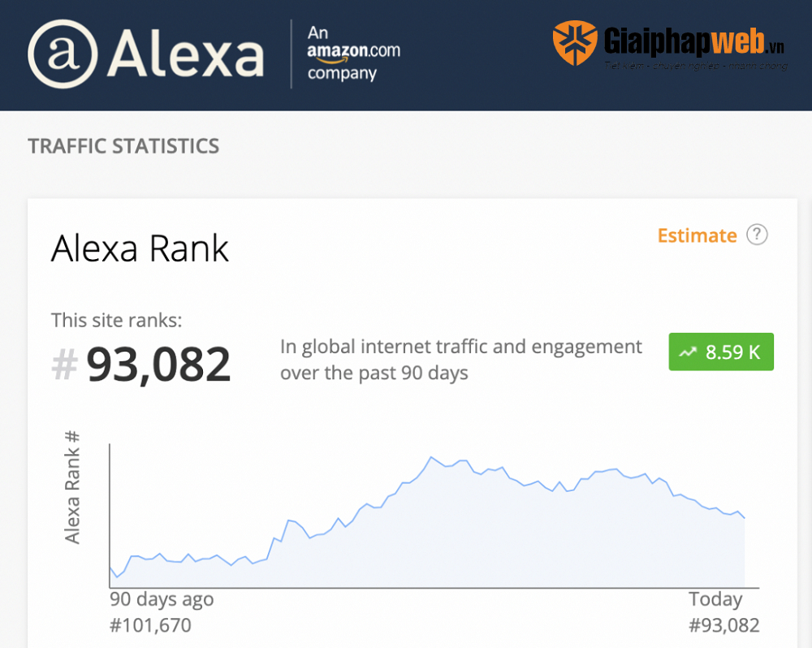812x648 pixels.
Task: Click the Alexa Rank card title
Action: 140,248
